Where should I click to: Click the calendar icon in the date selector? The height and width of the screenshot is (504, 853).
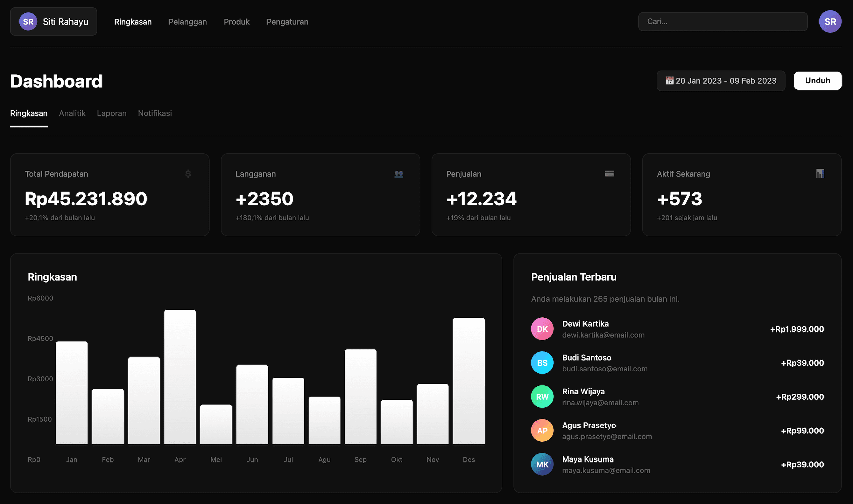[669, 81]
